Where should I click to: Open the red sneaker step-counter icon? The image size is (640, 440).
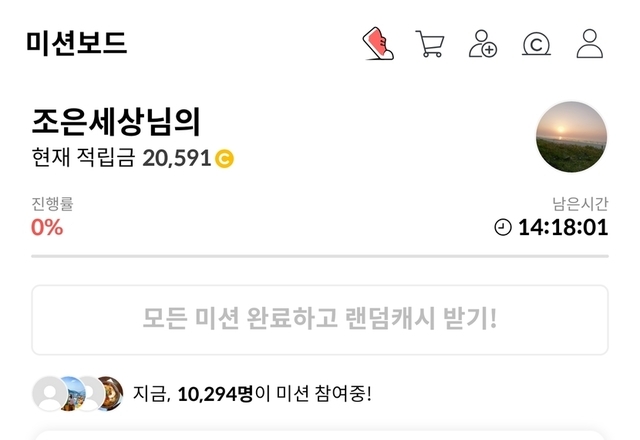(378, 44)
